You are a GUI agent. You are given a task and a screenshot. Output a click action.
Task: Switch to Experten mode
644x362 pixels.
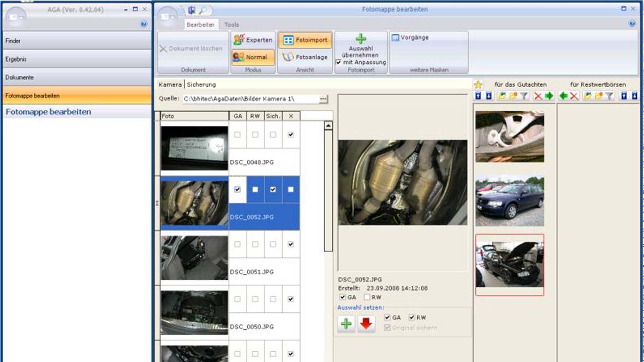253,40
